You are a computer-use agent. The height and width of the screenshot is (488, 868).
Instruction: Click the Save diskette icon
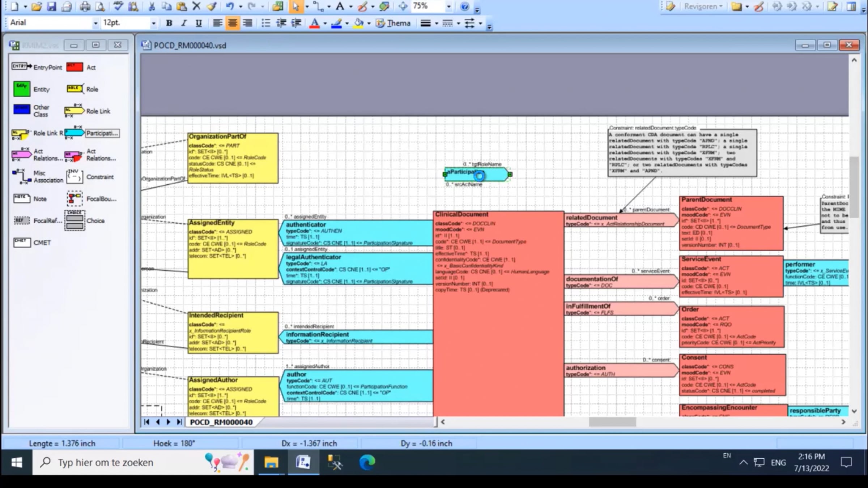pyautogui.click(x=52, y=6)
